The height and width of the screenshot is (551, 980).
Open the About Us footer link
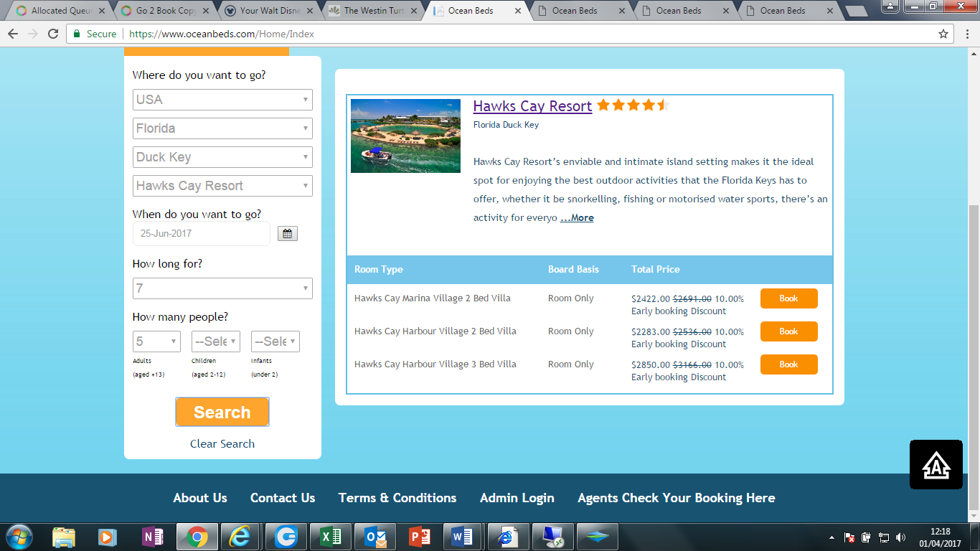200,498
